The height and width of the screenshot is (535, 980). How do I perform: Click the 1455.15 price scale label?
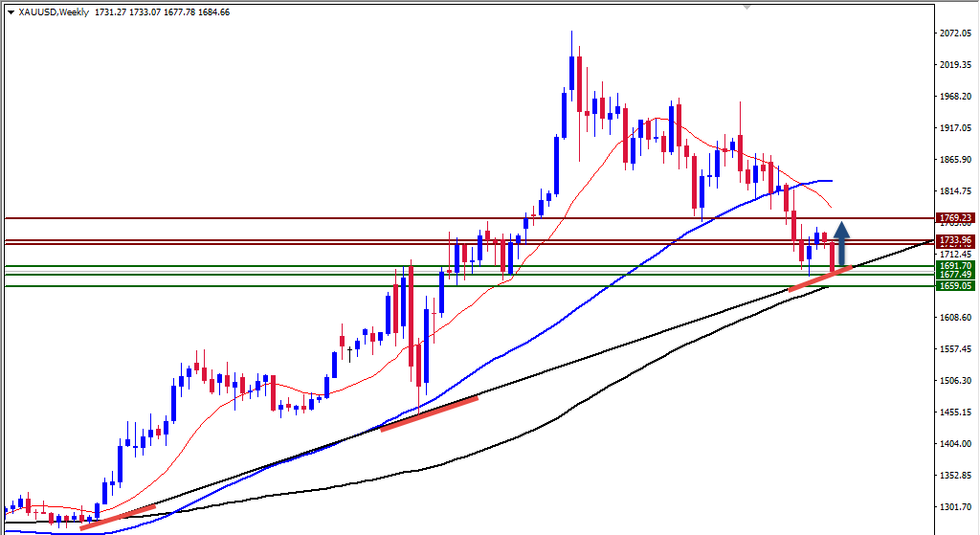[956, 412]
